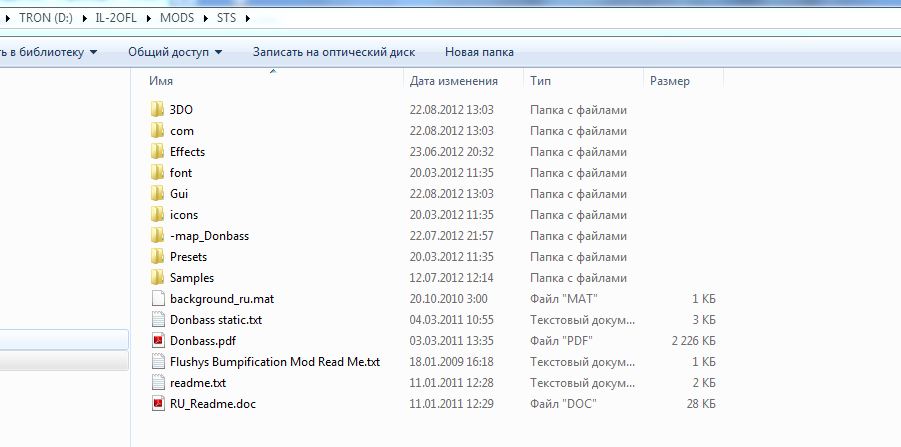The height and width of the screenshot is (447, 901).
Task: Click type Файл "MAT" of background_ru.mat
Action: (x=564, y=299)
